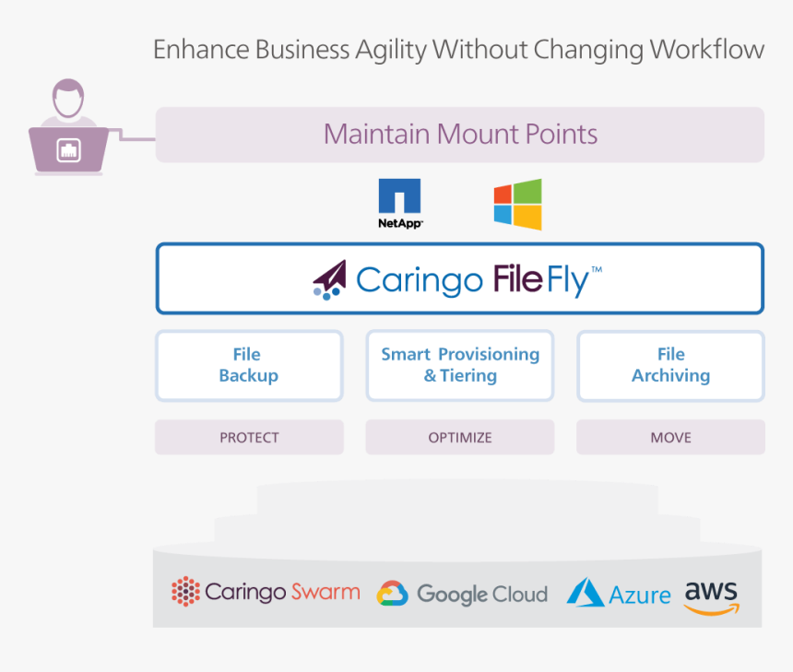Select the File Archiving box
The width and height of the screenshot is (793, 672).
coord(670,365)
